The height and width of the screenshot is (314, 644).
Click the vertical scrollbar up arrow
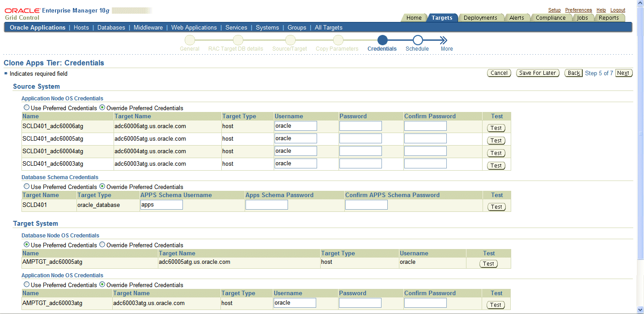pos(640,4)
